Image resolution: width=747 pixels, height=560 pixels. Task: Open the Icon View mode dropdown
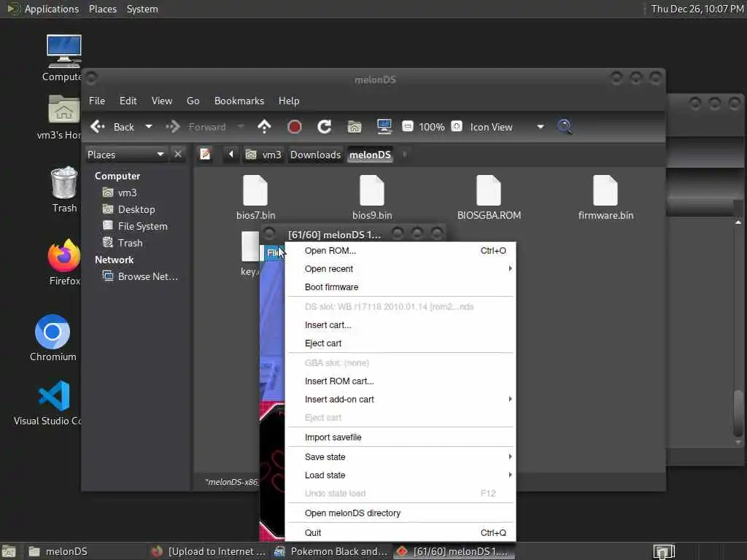(x=507, y=127)
